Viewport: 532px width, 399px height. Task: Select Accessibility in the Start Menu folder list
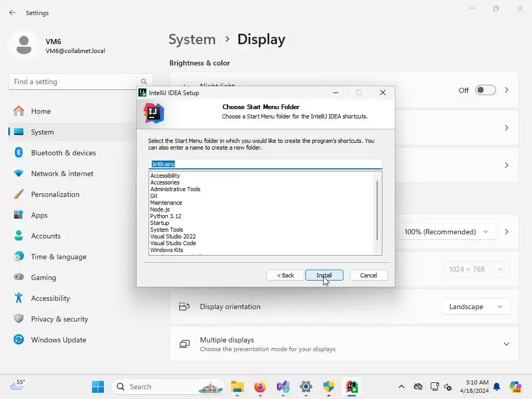165,176
